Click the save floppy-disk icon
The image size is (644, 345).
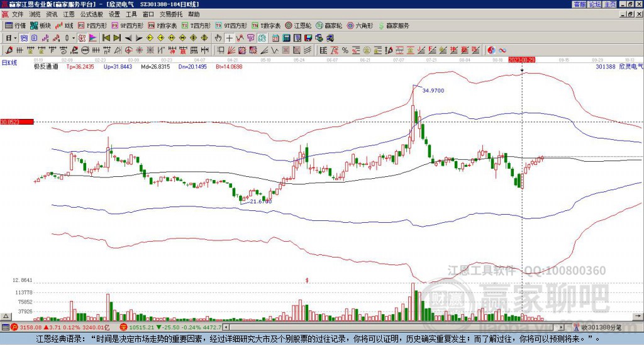308,38
